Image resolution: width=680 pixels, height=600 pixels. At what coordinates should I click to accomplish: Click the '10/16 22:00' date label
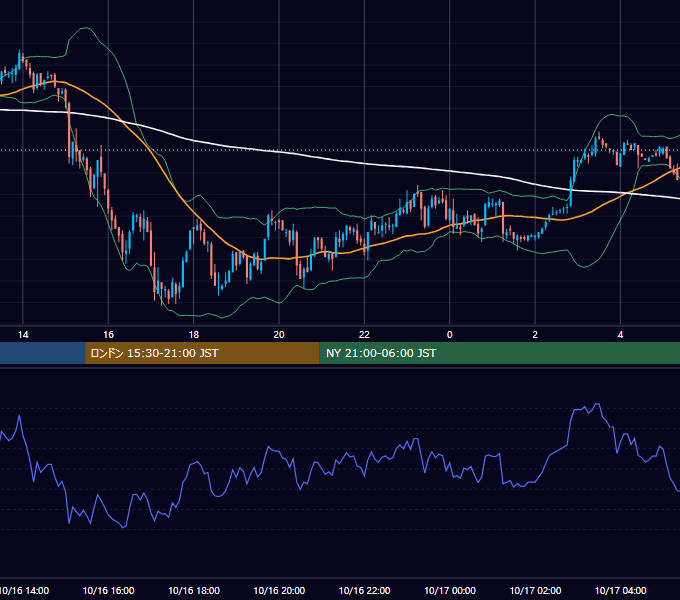click(364, 590)
